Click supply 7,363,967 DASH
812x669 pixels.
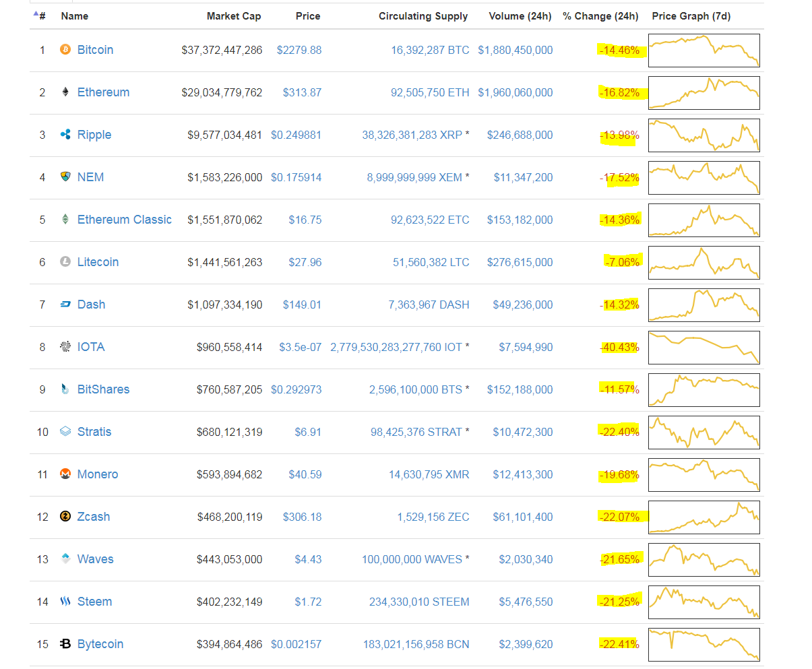tap(429, 305)
